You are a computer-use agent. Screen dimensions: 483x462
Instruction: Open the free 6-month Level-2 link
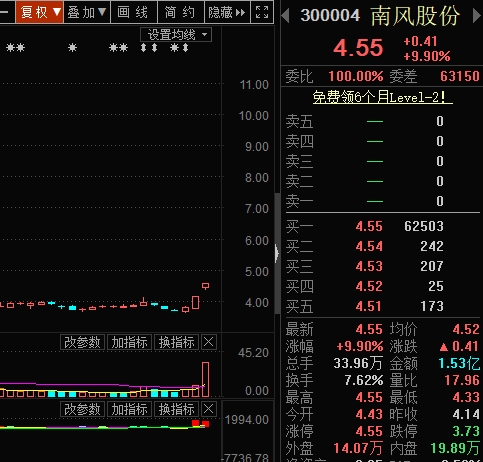pyautogui.click(x=382, y=97)
